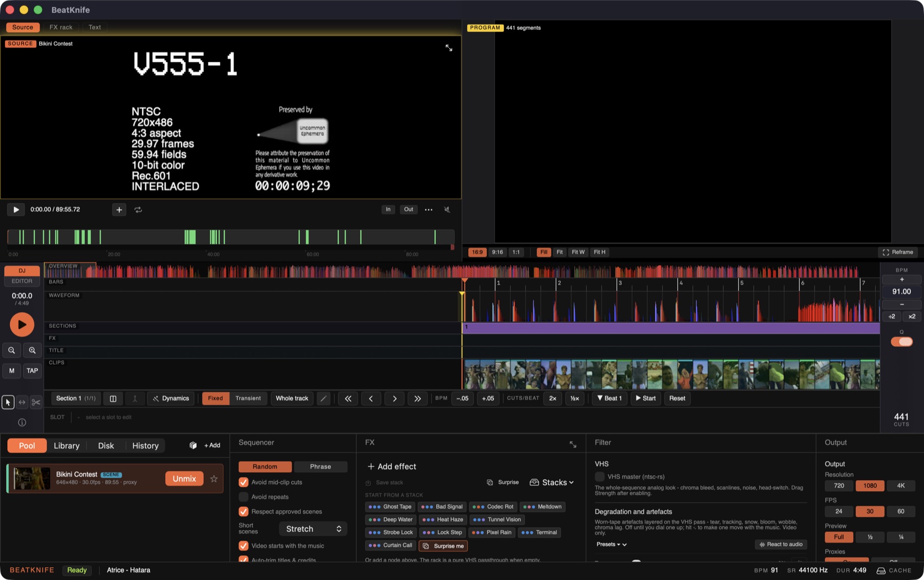
Task: Select the pointer tool
Action: (x=8, y=402)
